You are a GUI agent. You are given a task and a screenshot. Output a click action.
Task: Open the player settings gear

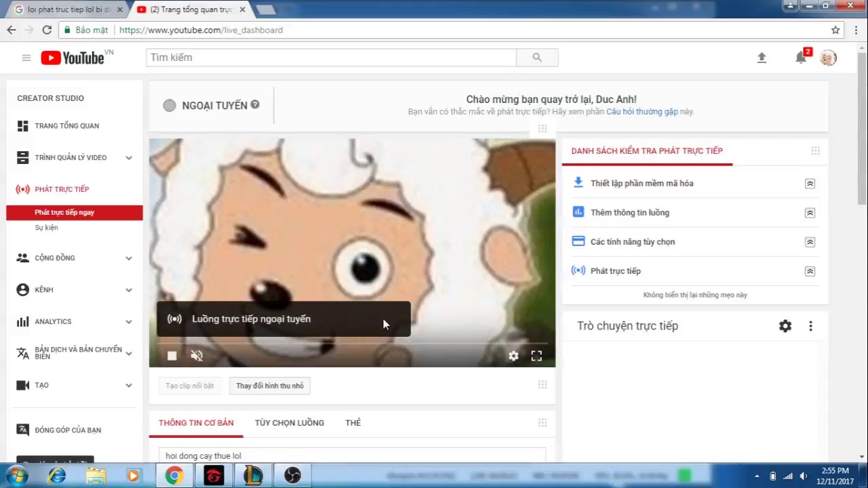(513, 356)
